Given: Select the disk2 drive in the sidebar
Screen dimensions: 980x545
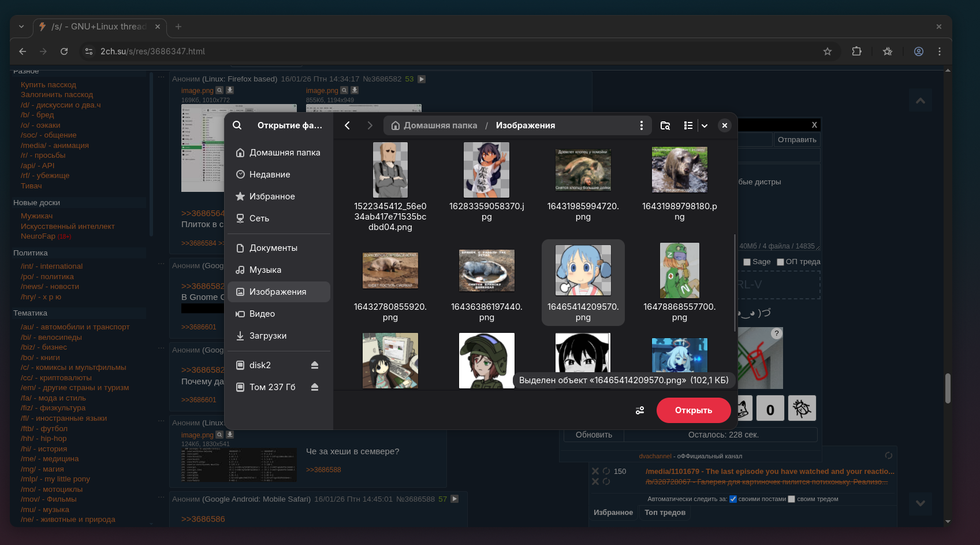Looking at the screenshot, I should tap(267, 365).
